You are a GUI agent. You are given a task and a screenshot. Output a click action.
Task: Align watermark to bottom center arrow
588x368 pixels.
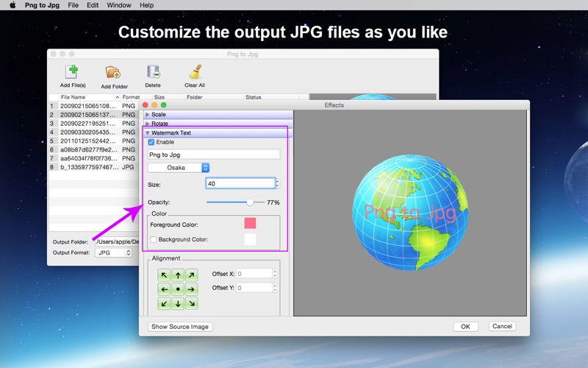[178, 303]
